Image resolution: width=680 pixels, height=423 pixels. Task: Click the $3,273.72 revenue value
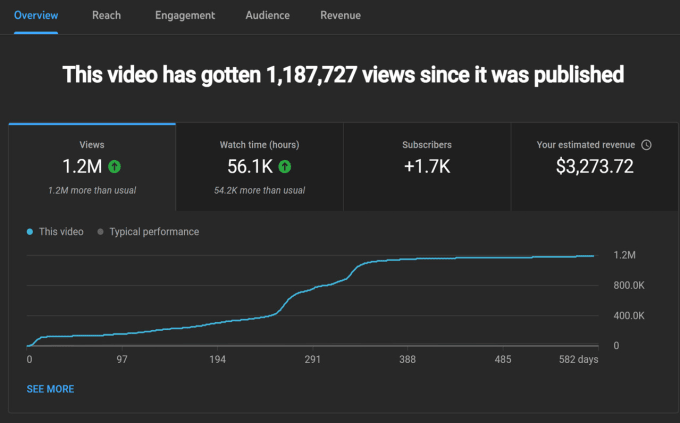(595, 167)
